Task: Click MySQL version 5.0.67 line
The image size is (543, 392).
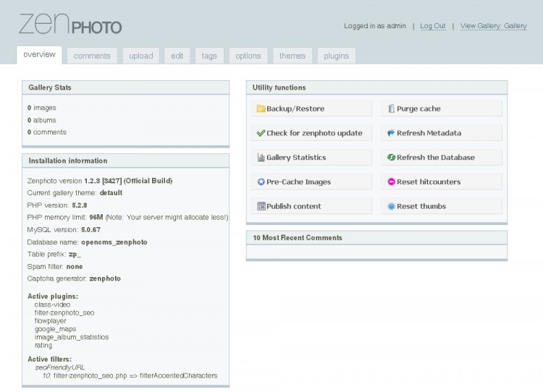Action: point(64,230)
